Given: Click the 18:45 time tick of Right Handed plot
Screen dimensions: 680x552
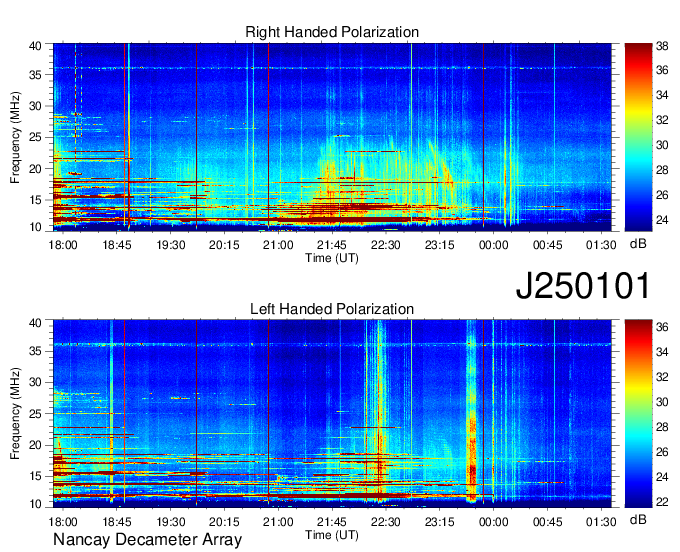Looking at the screenshot, I should coord(117,245).
